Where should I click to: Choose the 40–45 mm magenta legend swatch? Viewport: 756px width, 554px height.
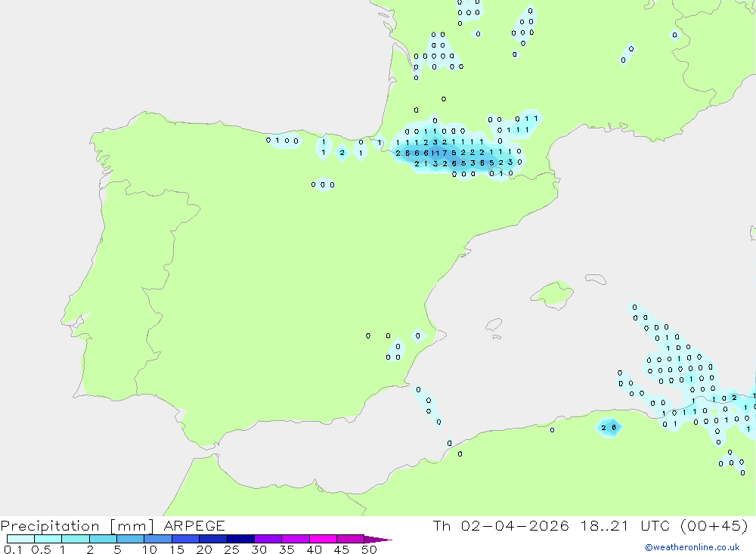point(323,539)
